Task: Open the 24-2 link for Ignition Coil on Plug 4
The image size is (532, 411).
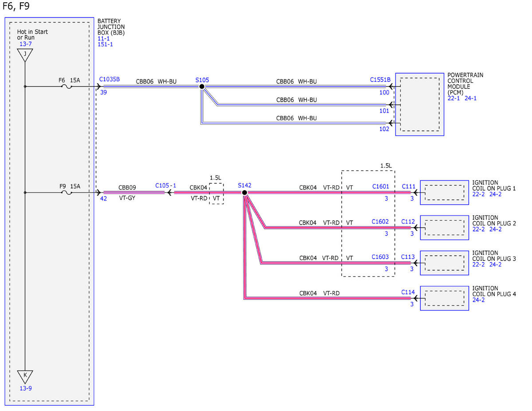Action: tap(479, 300)
